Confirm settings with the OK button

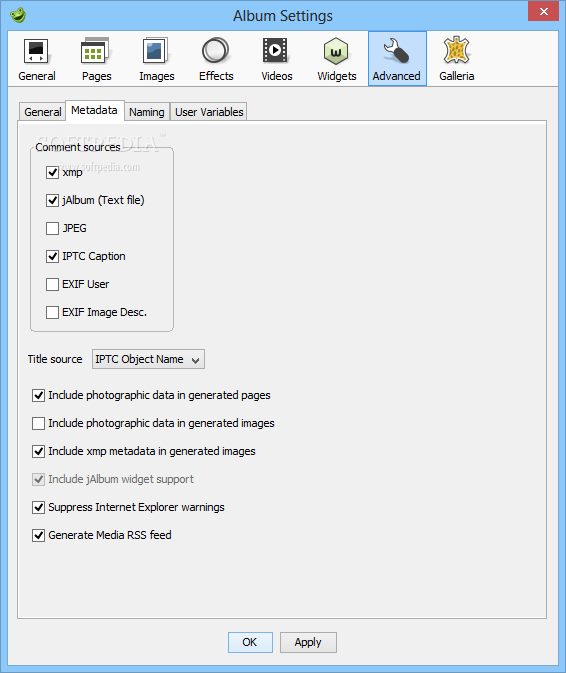250,643
